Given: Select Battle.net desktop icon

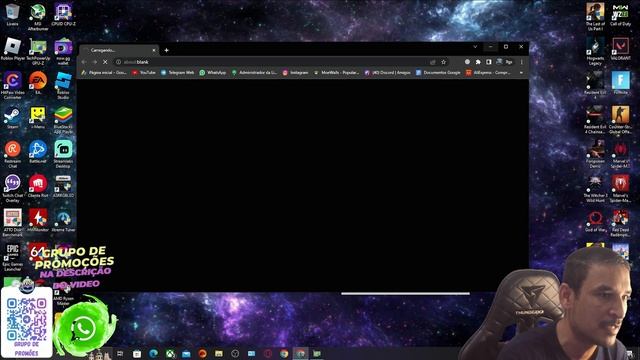Looking at the screenshot, I should click(38, 152).
